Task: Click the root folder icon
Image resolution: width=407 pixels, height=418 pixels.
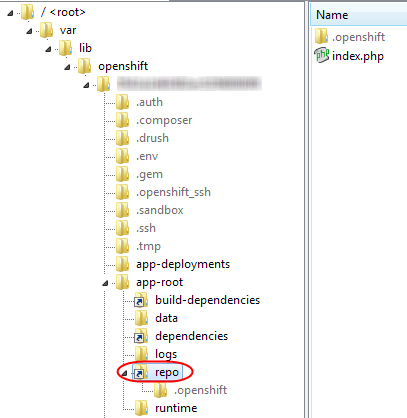Action: click(x=27, y=12)
